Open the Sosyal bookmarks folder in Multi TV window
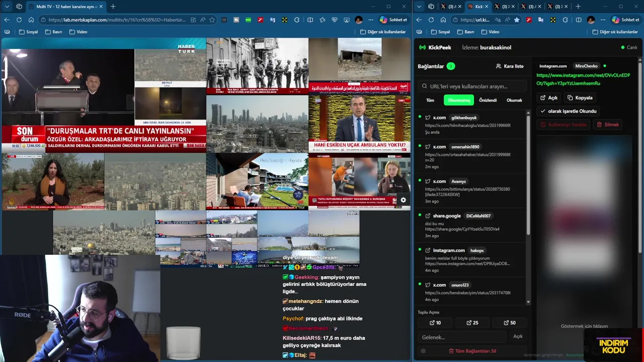Viewport: 644px width, 362px height. (28, 32)
